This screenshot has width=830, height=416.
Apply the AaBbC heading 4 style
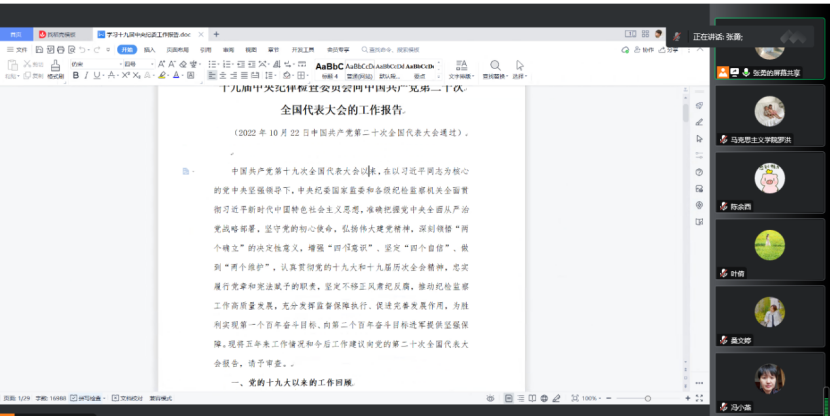[x=329, y=69]
